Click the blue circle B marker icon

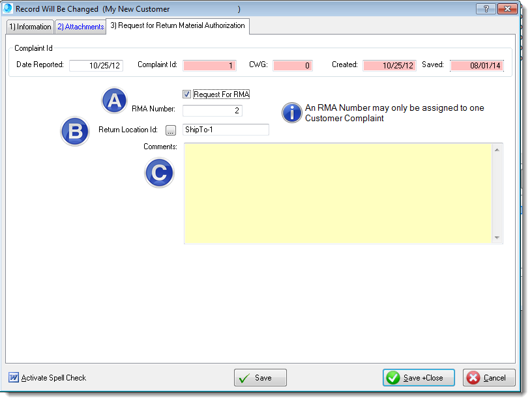(x=75, y=132)
